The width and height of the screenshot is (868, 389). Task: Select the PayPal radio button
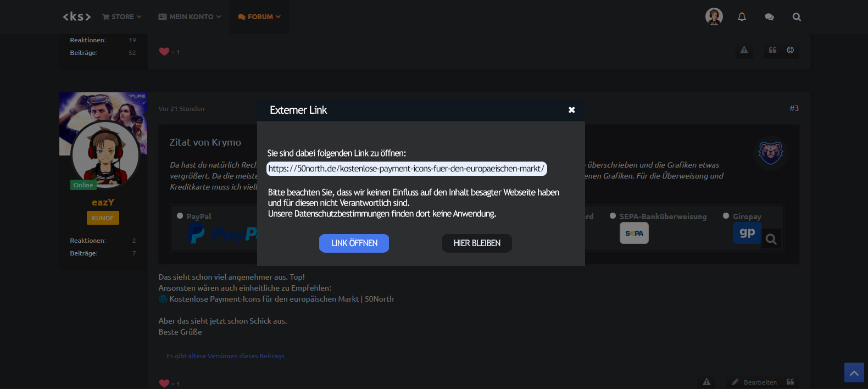[180, 216]
